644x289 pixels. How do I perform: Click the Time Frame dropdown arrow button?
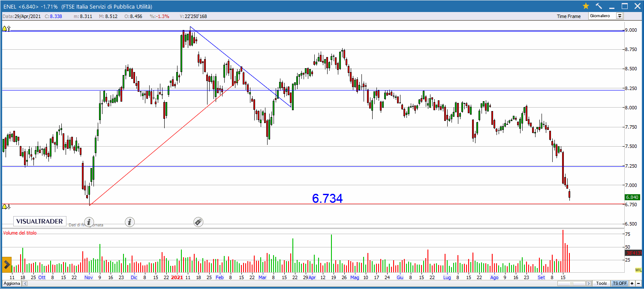click(x=620, y=16)
